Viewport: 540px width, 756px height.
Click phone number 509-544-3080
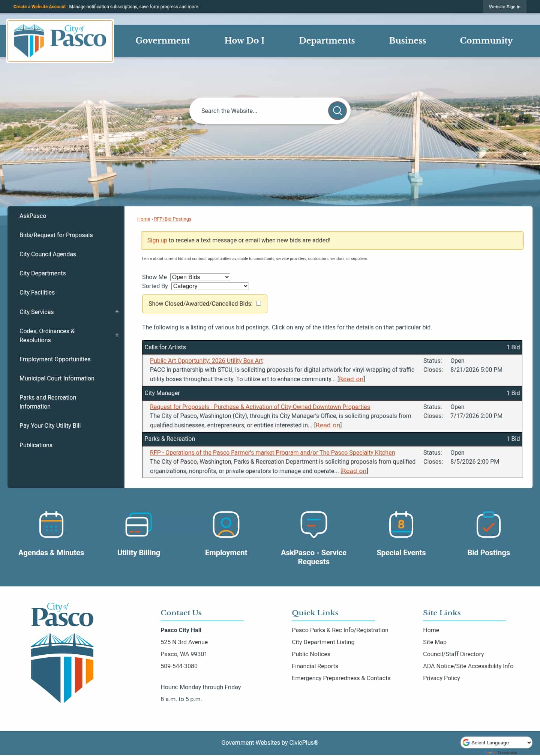coord(179,666)
